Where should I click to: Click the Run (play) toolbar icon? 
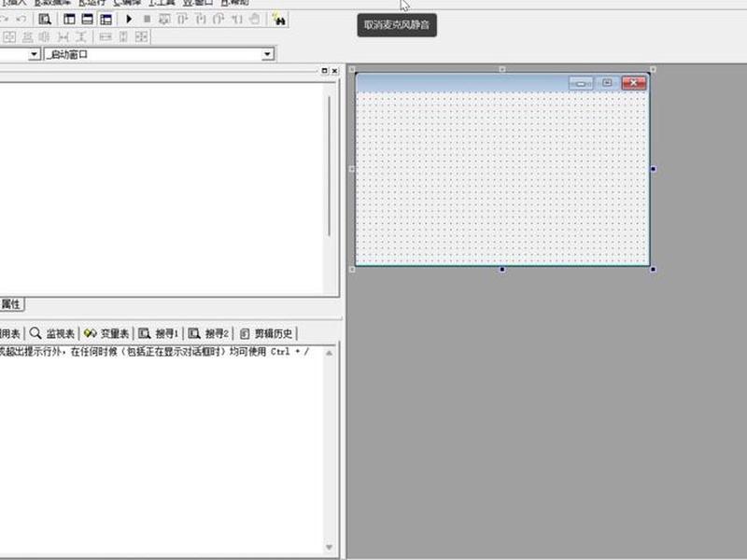[129, 20]
